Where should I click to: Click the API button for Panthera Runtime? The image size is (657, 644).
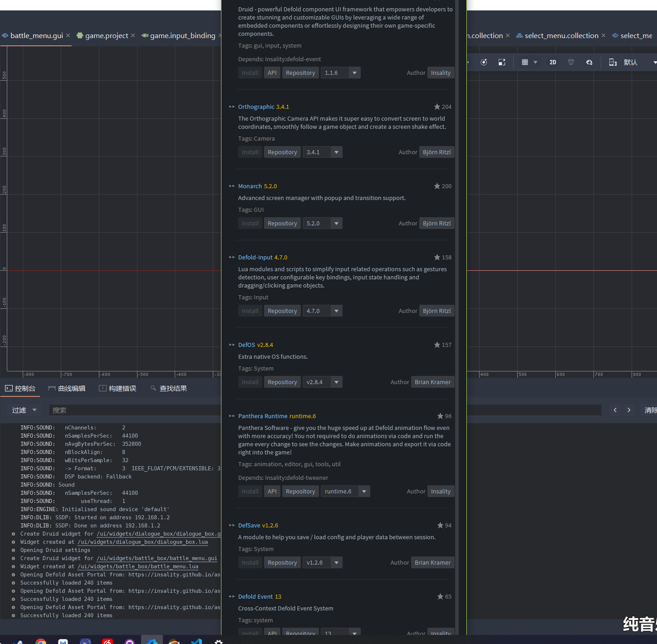[272, 492]
